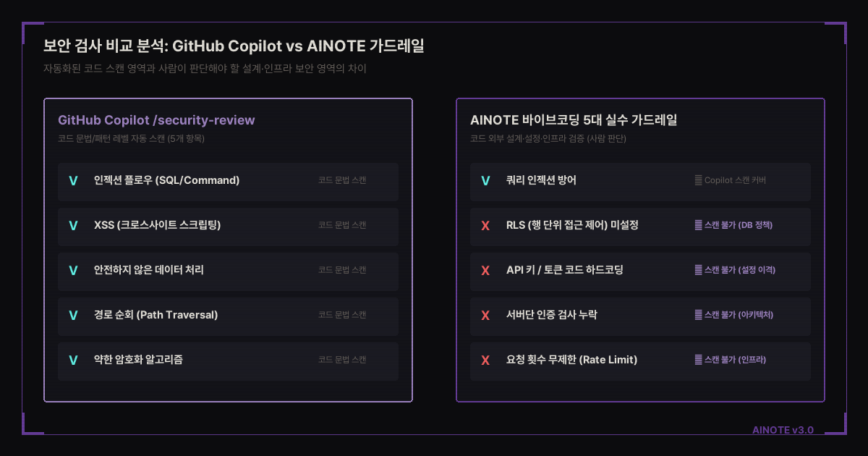Screen dimensions: 868x456
Task: Click the red X beside RLS 미설정
Action: [x=485, y=225]
